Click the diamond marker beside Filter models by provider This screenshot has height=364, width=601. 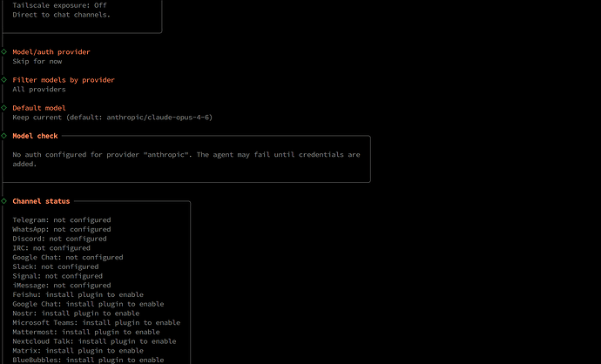point(3,80)
